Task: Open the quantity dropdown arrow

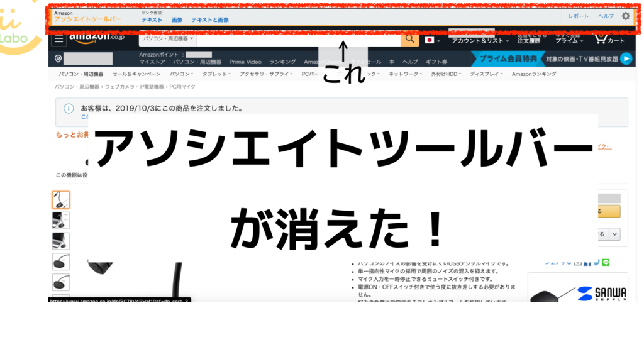Action: coord(614,234)
